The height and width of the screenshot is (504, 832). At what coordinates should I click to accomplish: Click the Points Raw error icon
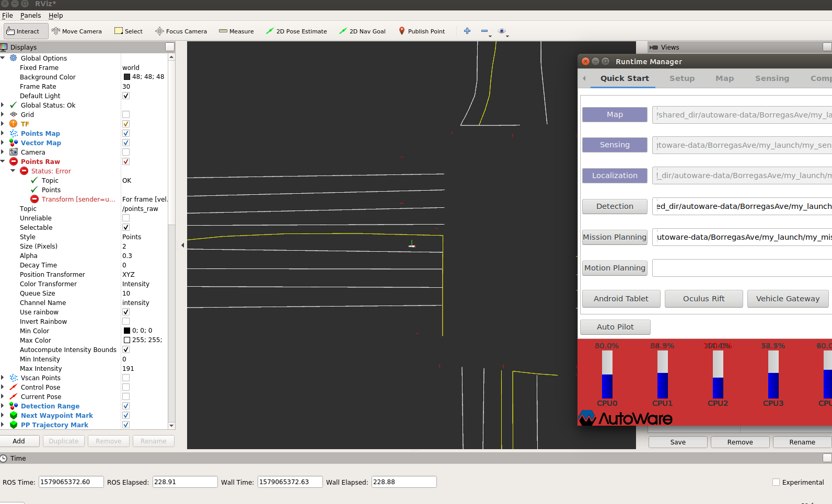point(14,161)
